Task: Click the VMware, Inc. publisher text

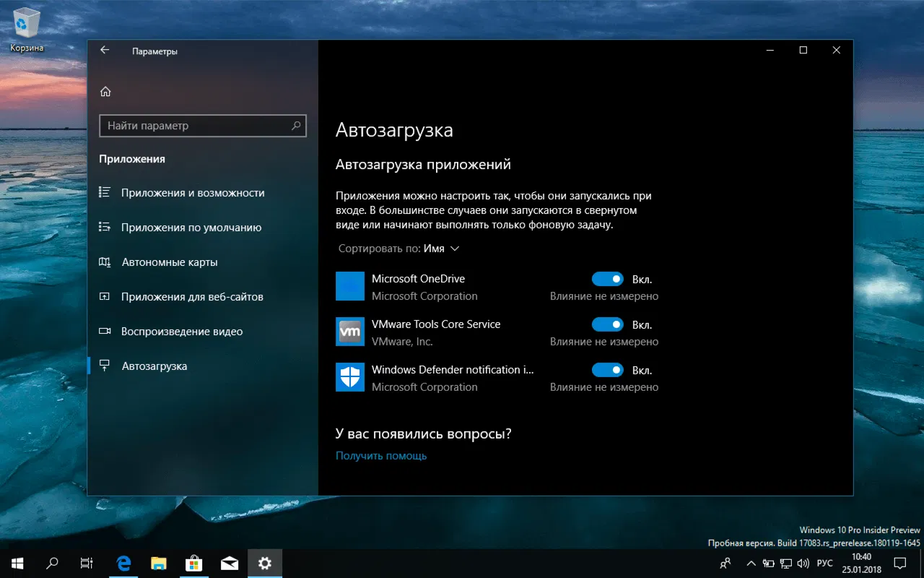Action: [402, 342]
